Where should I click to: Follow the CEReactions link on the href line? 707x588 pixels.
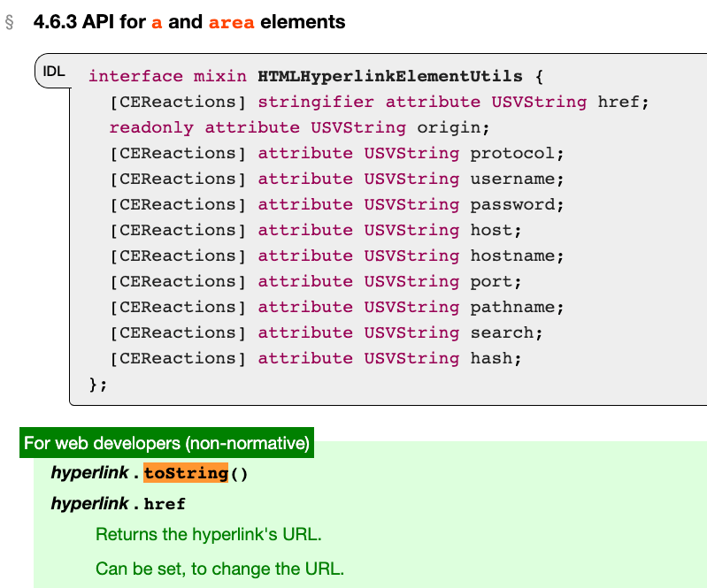[178, 102]
